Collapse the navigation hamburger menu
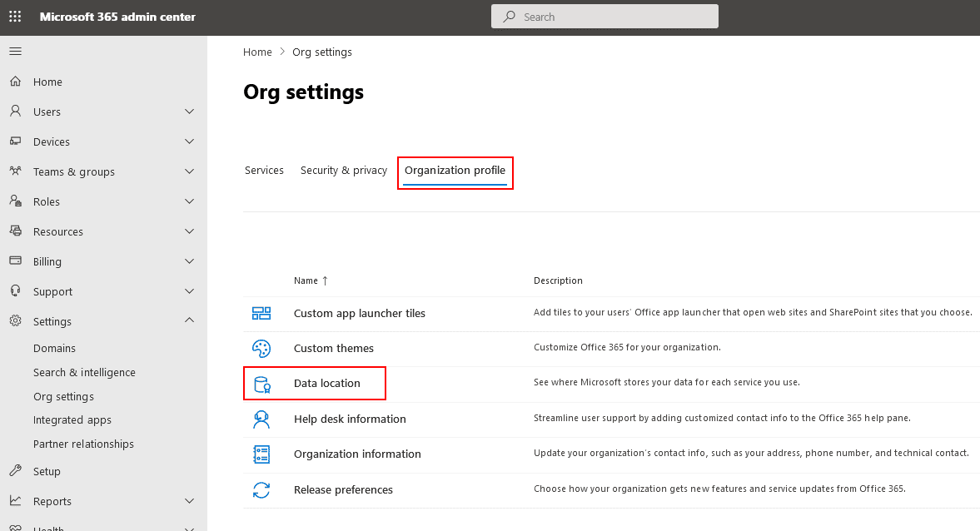Screen dimensions: 980x531 pos(15,52)
